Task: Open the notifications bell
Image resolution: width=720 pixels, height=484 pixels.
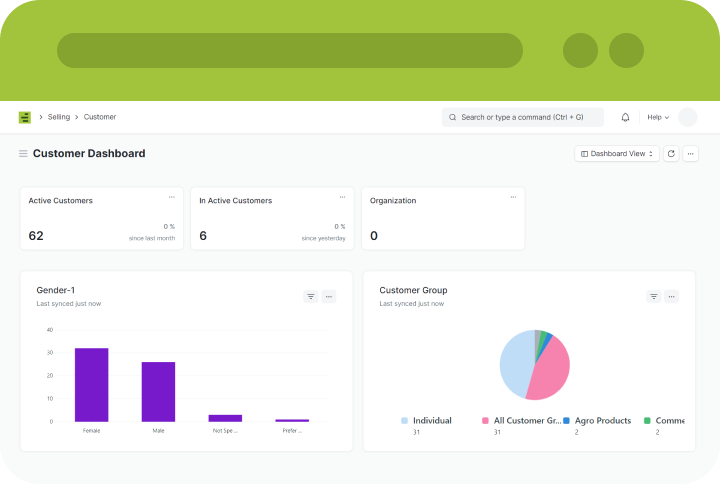Action: 626,117
